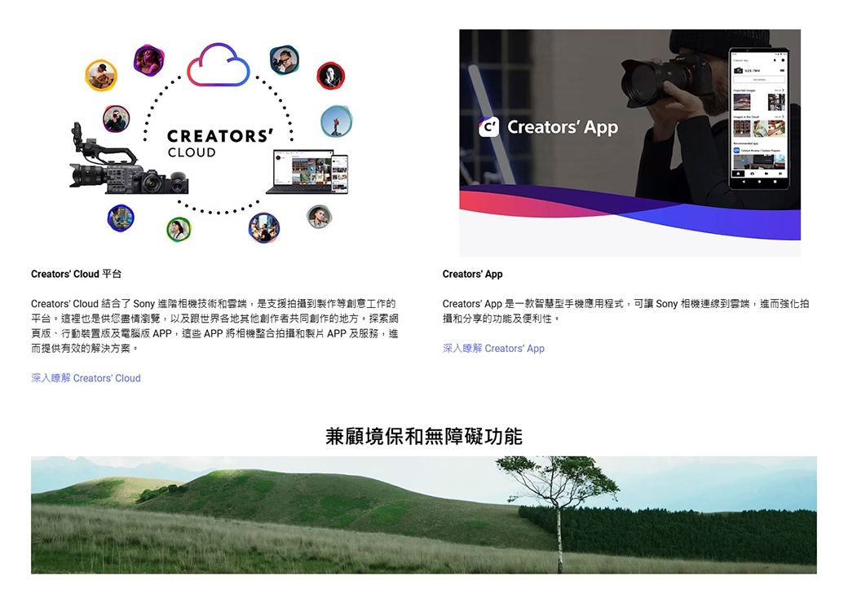Click the purple-ringed singer avatar at top
This screenshot has width=848, height=616.
point(148,59)
